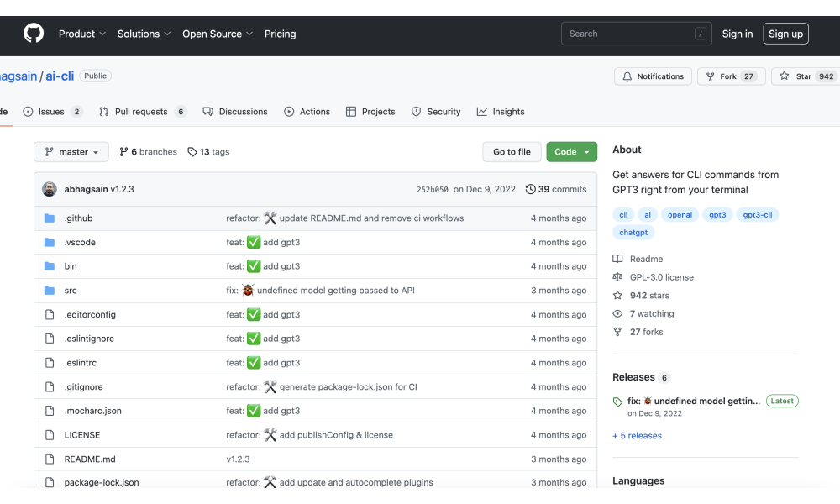Click the Sign in link
The width and height of the screenshot is (840, 504).
tap(738, 34)
